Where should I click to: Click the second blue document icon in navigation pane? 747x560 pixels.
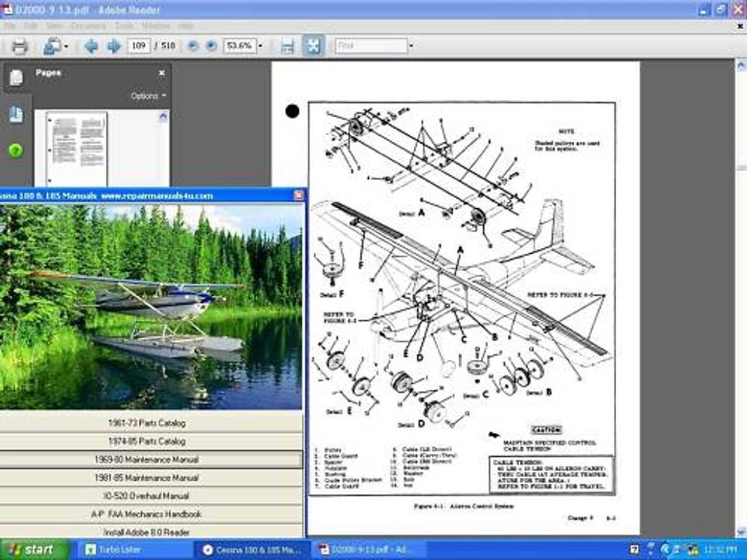[x=16, y=114]
